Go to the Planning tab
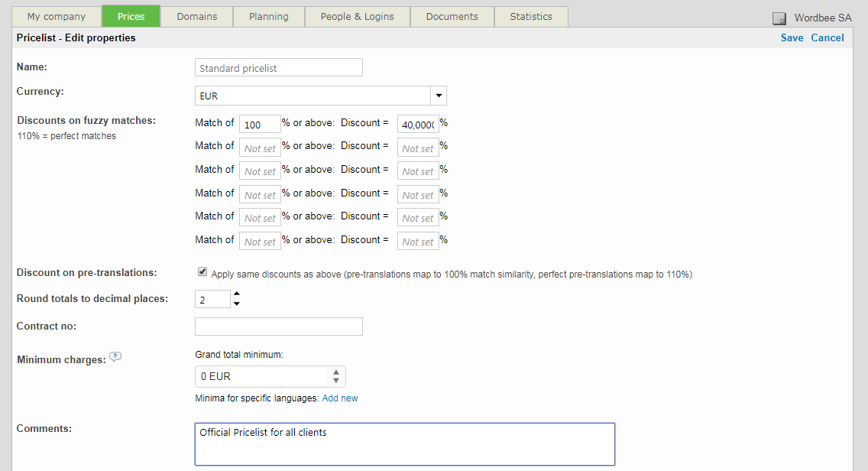868x471 pixels. (268, 17)
